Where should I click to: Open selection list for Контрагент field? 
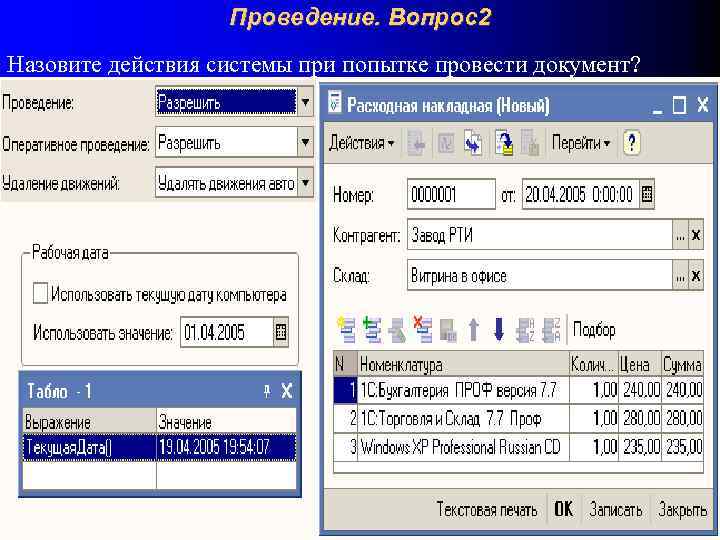(680, 235)
